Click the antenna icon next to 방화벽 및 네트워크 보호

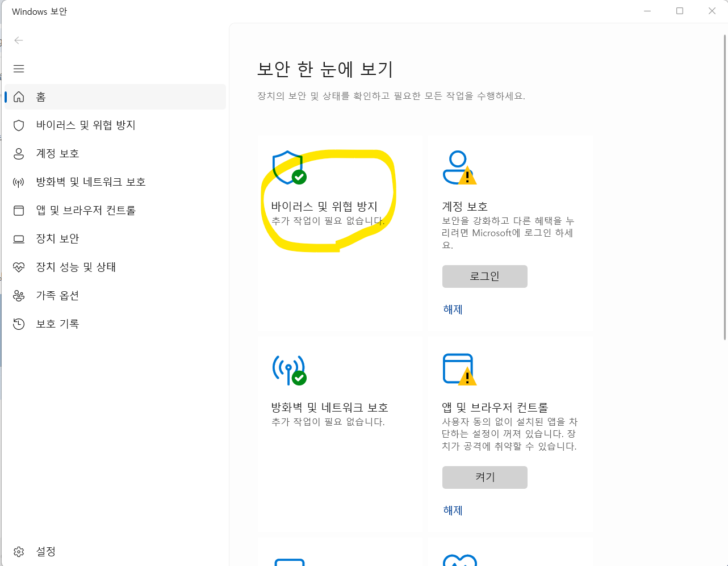coord(19,182)
